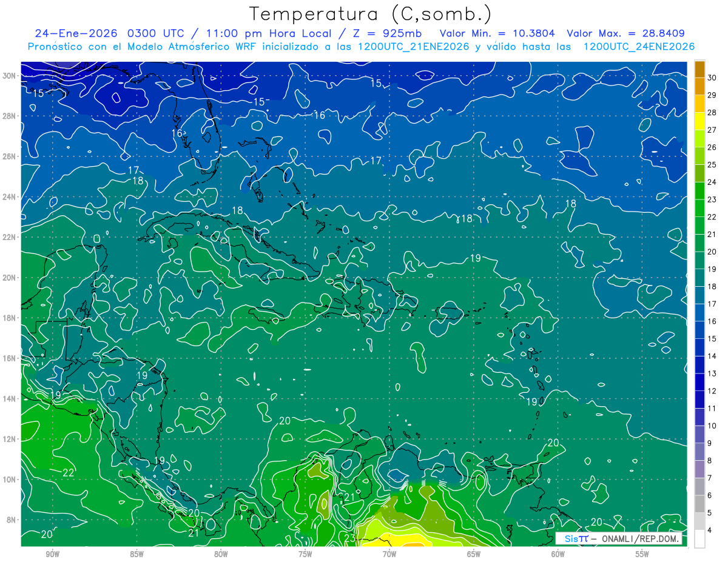Click the 90W longitude axis label
Viewport: 728px width, 562px height.
53,554
